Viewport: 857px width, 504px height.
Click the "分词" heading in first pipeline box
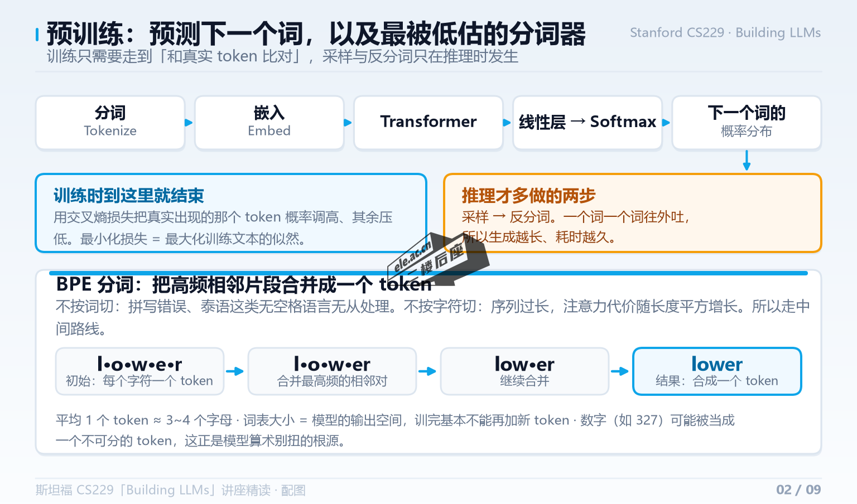(x=110, y=113)
